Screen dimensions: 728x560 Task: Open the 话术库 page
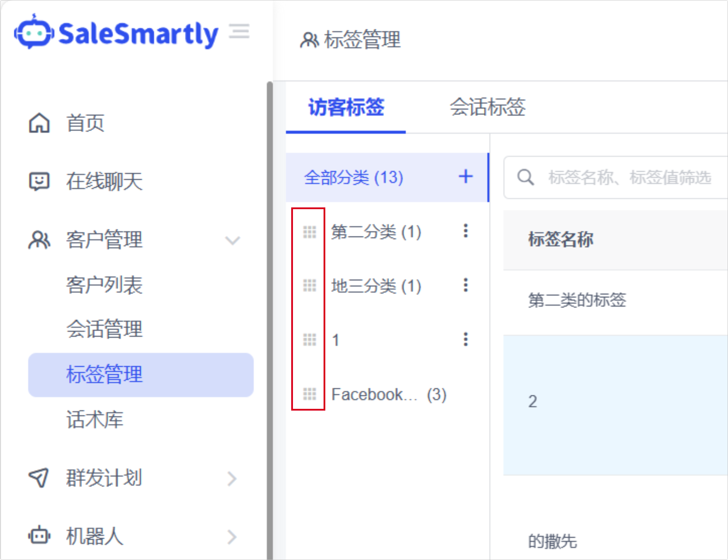point(95,419)
